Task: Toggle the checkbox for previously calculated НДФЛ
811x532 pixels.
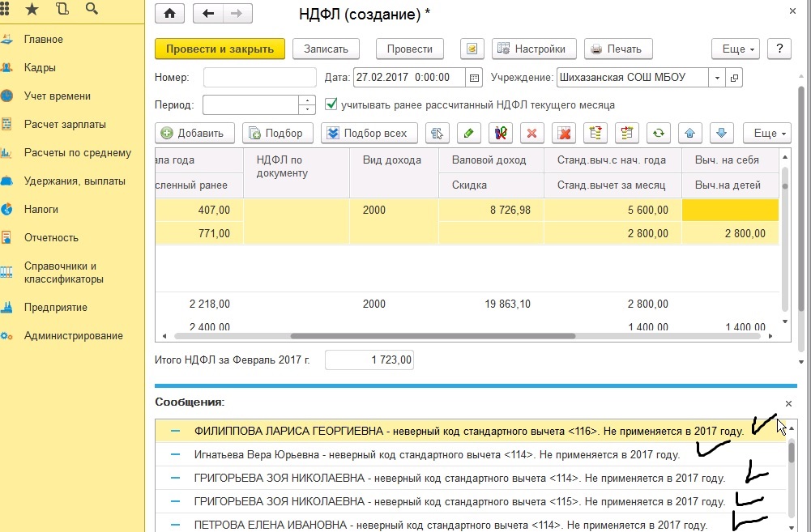Action: 331,104
